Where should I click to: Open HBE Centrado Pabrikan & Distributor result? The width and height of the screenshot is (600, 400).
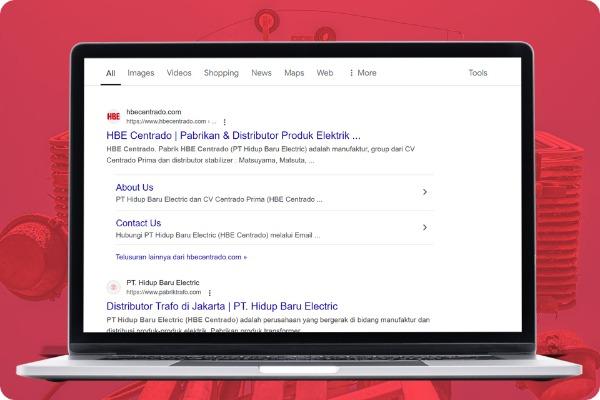click(233, 135)
